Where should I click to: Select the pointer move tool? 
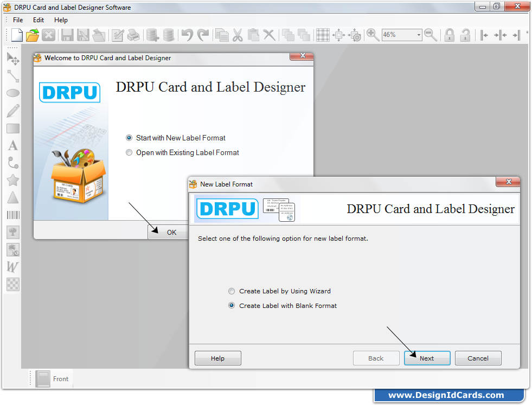tap(13, 59)
